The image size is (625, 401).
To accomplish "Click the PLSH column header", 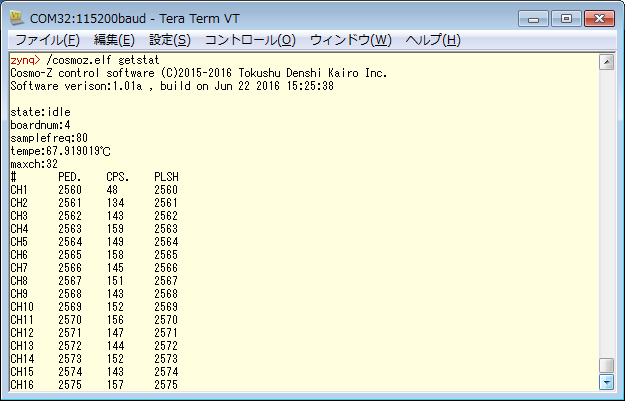I will tap(165, 177).
